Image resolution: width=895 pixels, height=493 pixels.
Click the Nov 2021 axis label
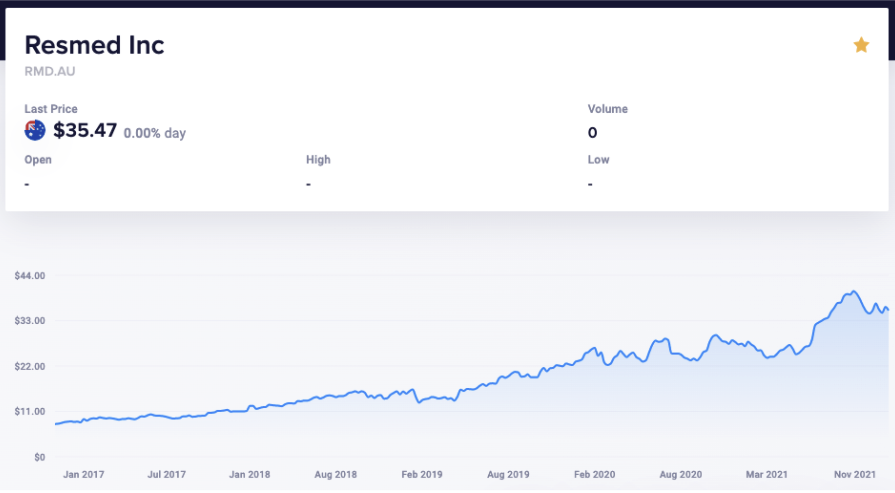click(854, 474)
